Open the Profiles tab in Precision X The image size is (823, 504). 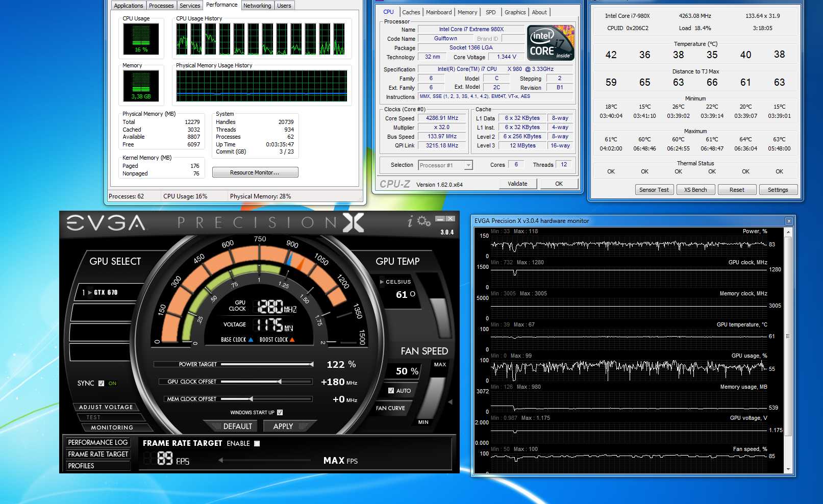click(x=98, y=466)
